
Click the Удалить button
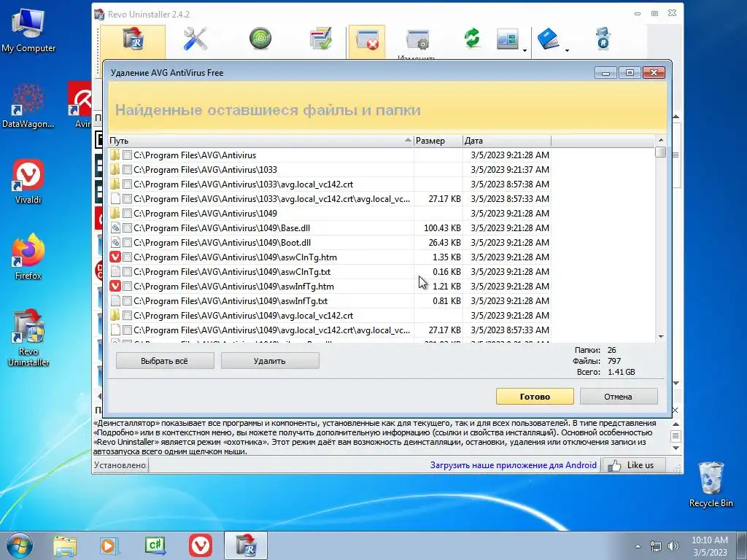[x=270, y=361]
